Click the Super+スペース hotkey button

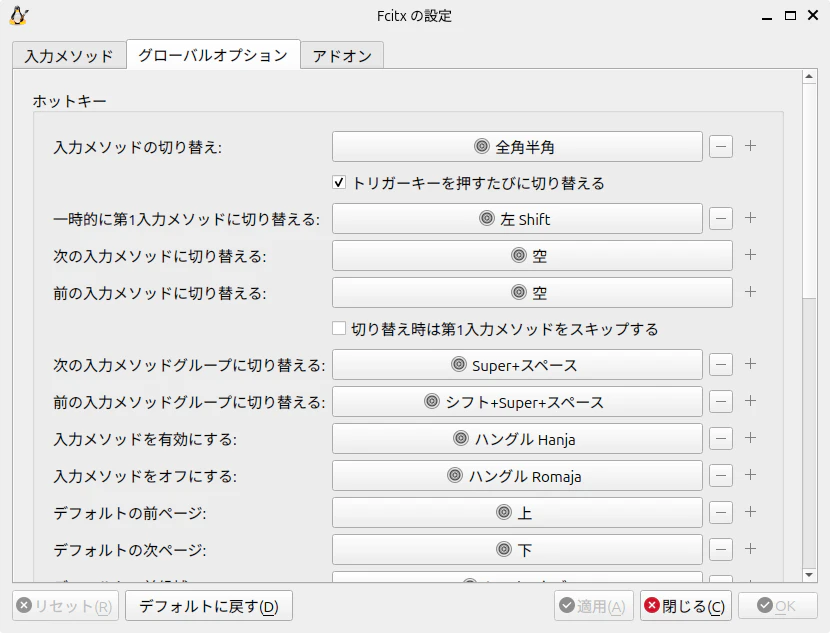click(517, 365)
